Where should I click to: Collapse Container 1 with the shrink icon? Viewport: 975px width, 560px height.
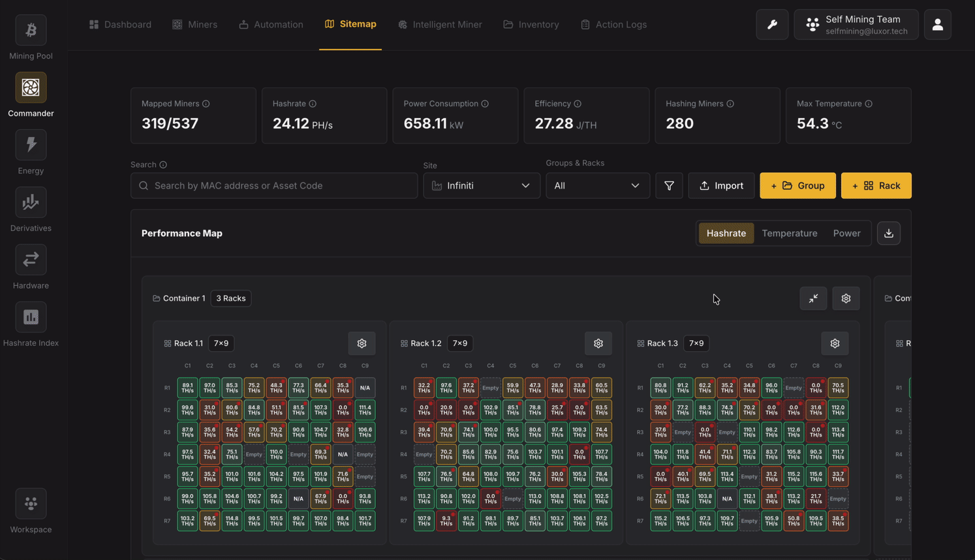click(813, 298)
